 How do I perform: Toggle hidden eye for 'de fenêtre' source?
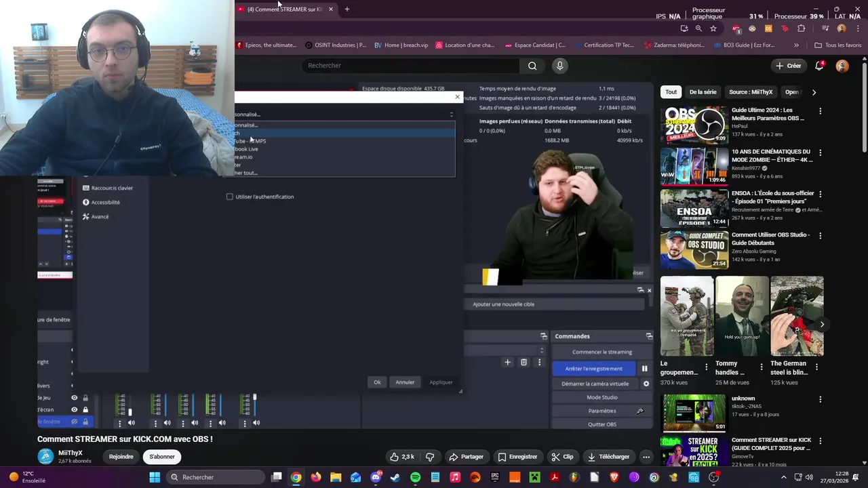pyautogui.click(x=75, y=422)
